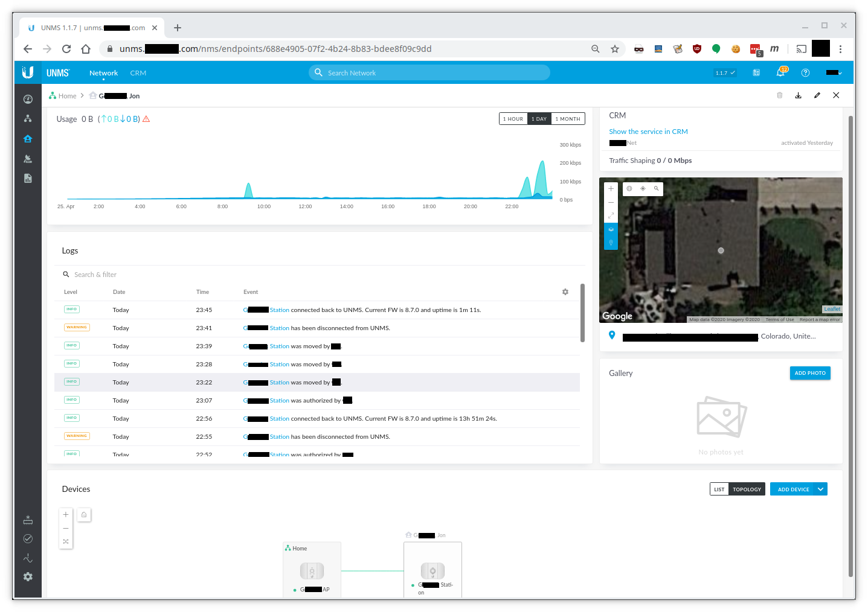The height and width of the screenshot is (612, 868).
Task: Click the pencil edit icon
Action: 817,95
